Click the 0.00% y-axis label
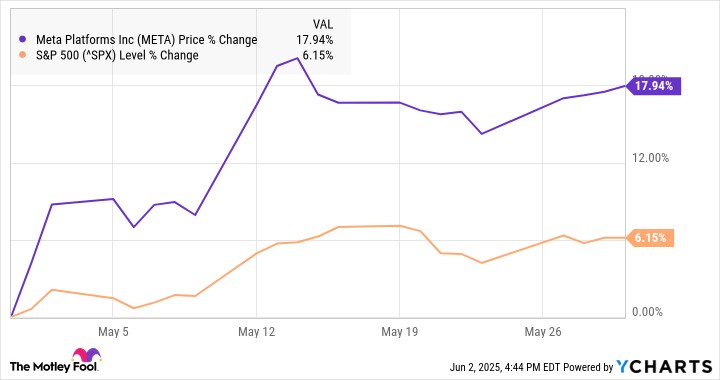The image size is (720, 380). (647, 312)
